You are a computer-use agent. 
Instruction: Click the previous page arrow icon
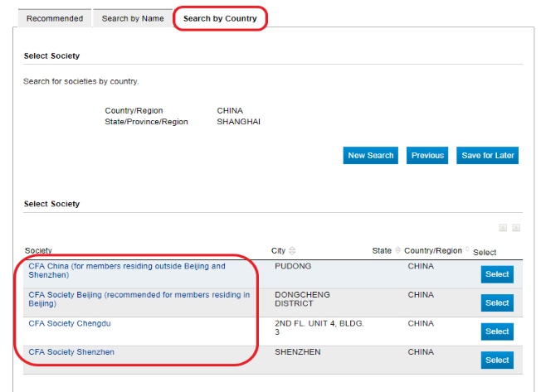[502, 228]
